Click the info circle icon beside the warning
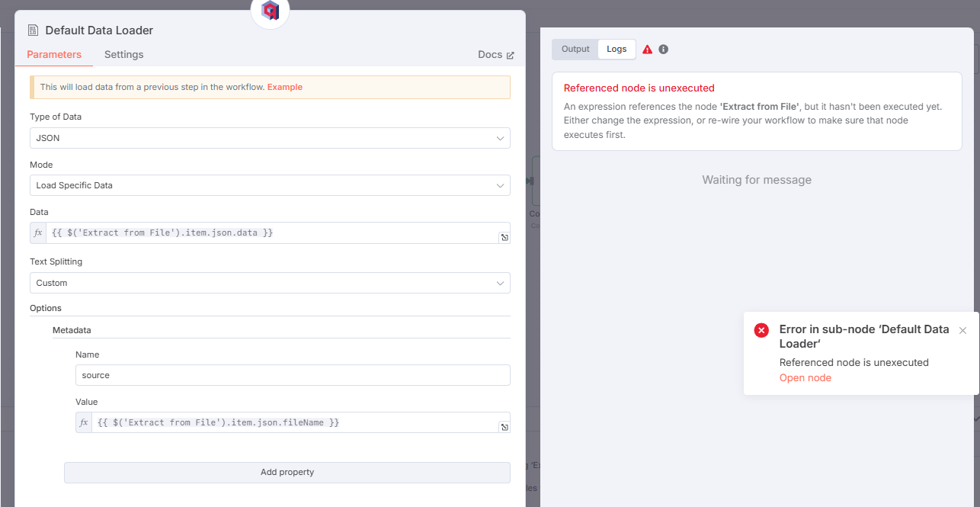The width and height of the screenshot is (980, 507). click(663, 49)
